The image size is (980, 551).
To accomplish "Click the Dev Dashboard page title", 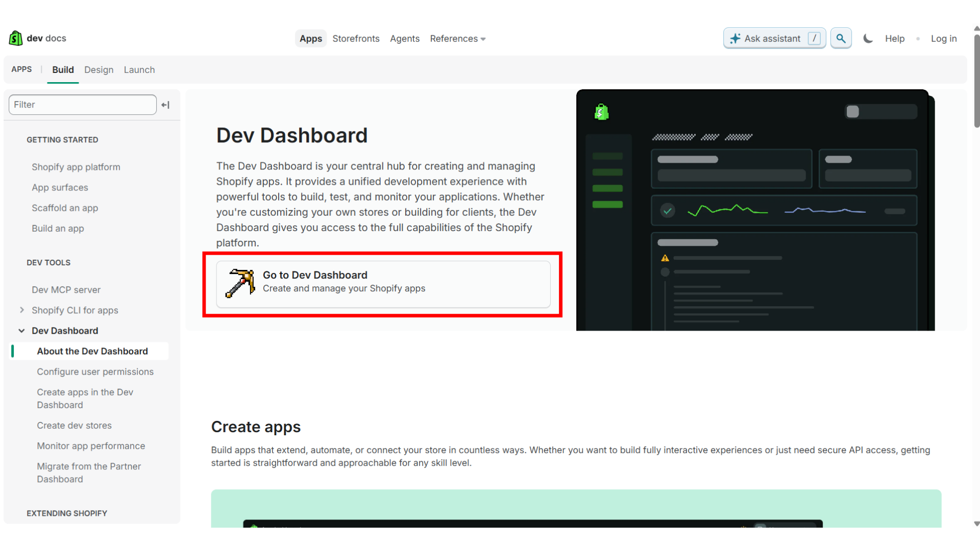I will [x=292, y=135].
